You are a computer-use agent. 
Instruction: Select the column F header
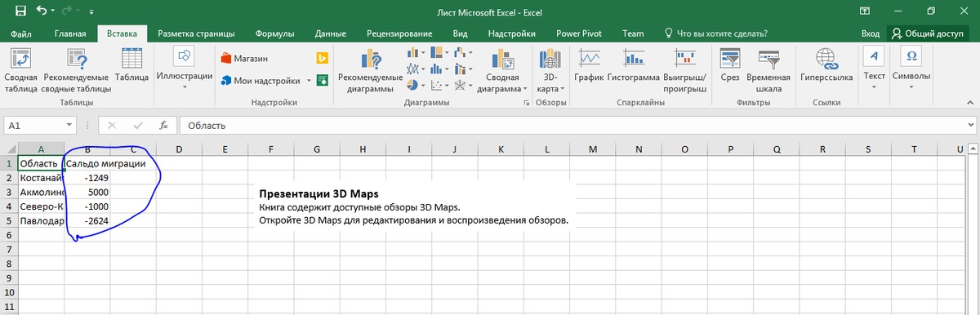270,149
